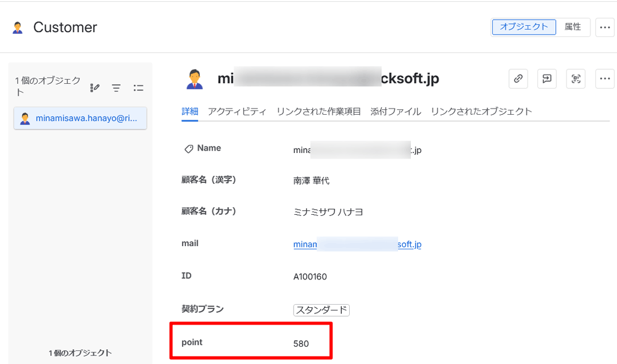Click the highlighted point value 580

click(x=302, y=344)
